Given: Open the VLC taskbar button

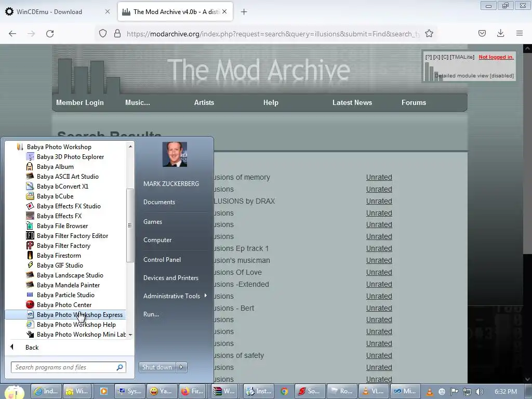Looking at the screenshot, I should point(374,391).
